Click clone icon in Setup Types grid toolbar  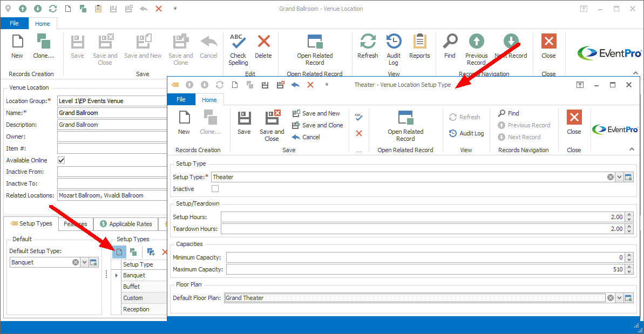tap(133, 251)
